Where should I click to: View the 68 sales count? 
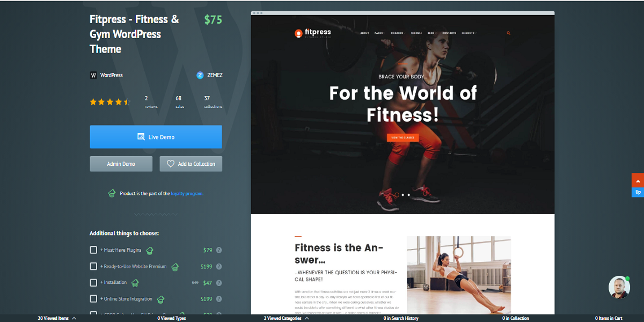[180, 102]
